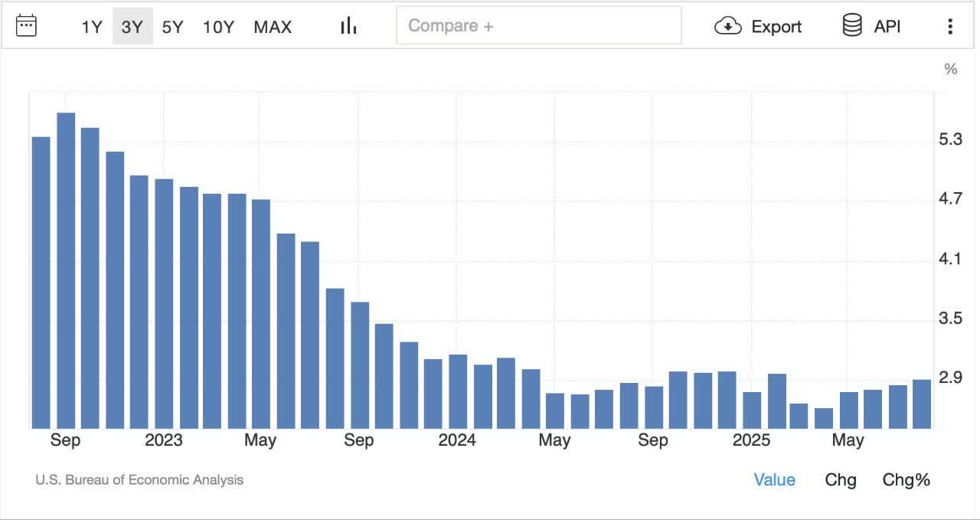Switch view to Chg%
Viewport: 980px width, 520px height.
point(906,480)
